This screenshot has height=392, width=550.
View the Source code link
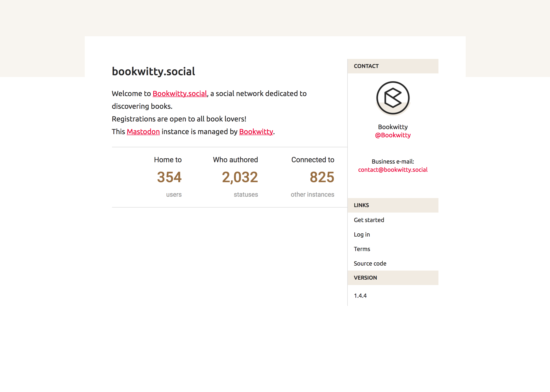[x=370, y=263]
